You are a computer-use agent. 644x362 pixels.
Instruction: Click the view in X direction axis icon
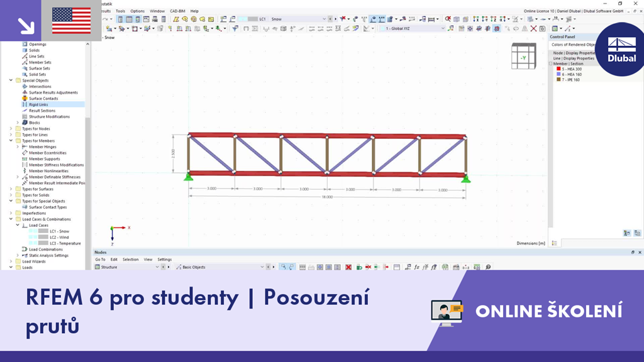pos(475,19)
